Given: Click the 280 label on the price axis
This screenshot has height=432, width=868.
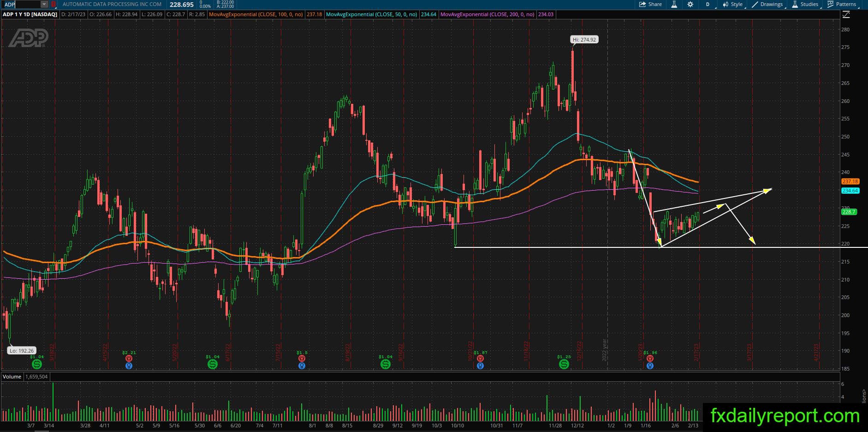Looking at the screenshot, I should (845, 30).
